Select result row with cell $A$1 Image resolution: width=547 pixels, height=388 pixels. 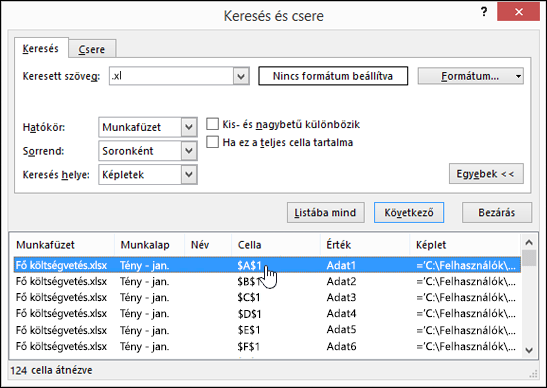coord(268,266)
